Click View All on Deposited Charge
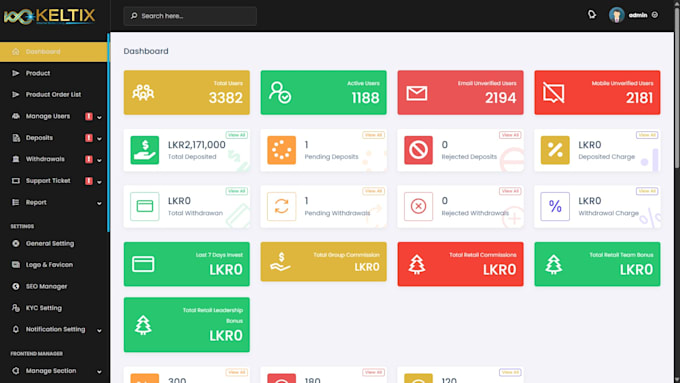Image resolution: width=680 pixels, height=383 pixels. tap(647, 135)
